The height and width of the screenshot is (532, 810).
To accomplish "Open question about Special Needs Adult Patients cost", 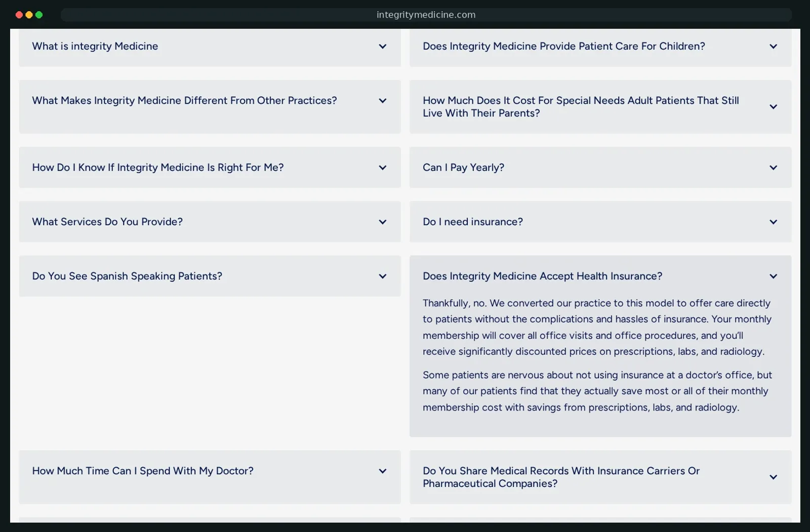I will [581, 107].
